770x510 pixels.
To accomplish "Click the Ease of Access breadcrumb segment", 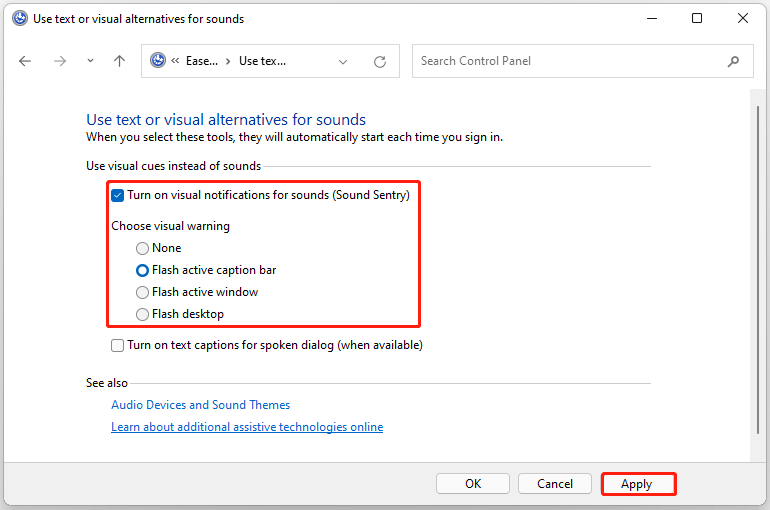I will pyautogui.click(x=201, y=61).
